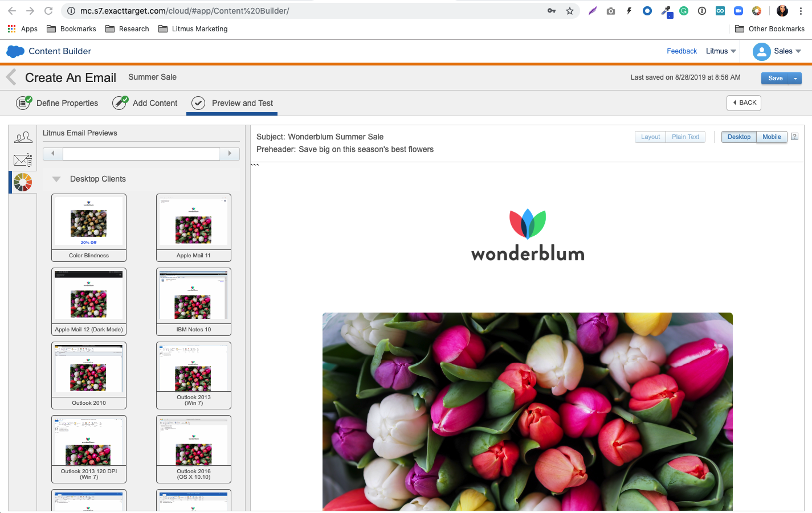
Task: Click the Sales user avatar icon
Action: click(761, 51)
